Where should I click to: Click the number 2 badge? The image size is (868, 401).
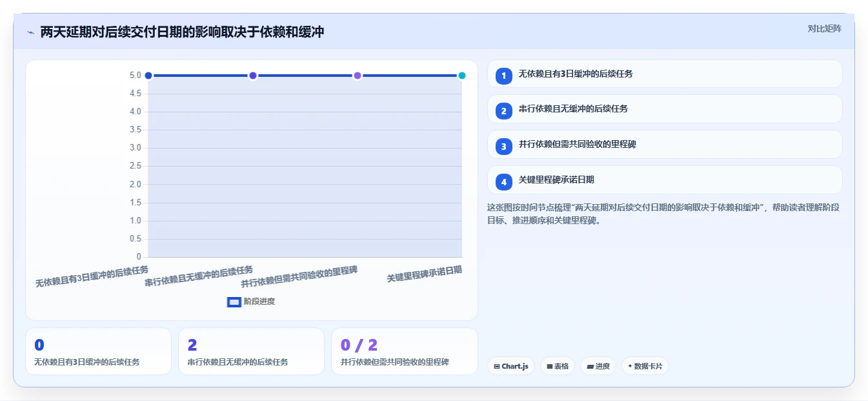[x=504, y=111]
